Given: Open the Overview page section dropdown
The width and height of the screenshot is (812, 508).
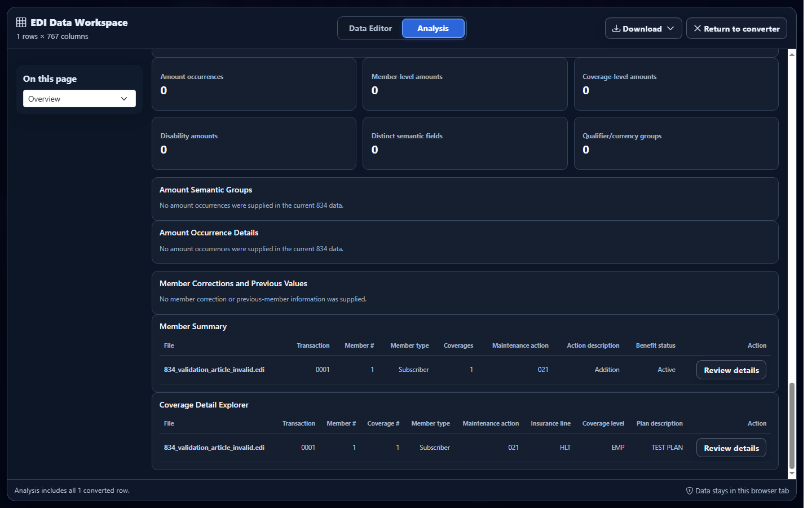Looking at the screenshot, I should (80, 99).
